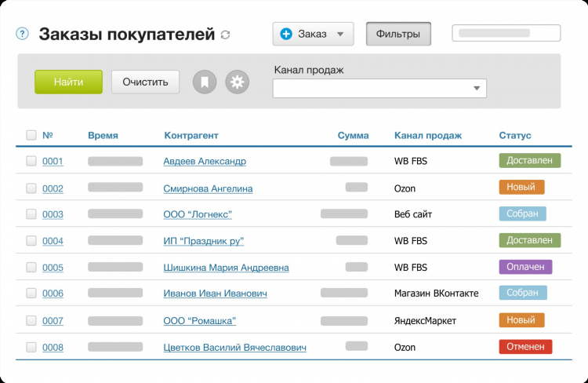Click Новый status of order 0007
The image size is (588, 383).
(521, 320)
